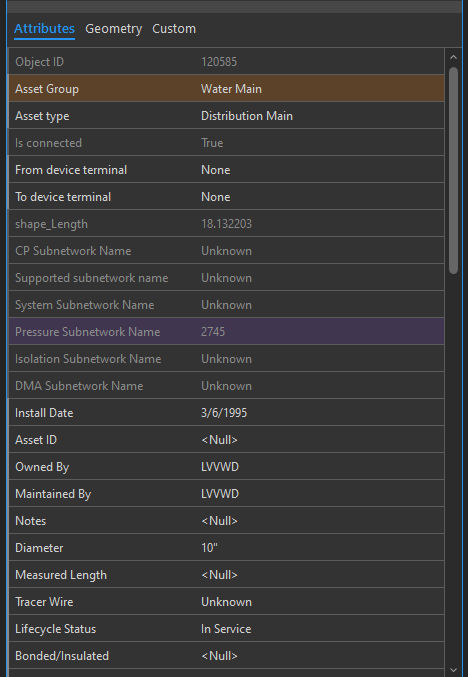Select the Pressure Subnetwork Name row
This screenshot has height=677, width=468.
(227, 332)
